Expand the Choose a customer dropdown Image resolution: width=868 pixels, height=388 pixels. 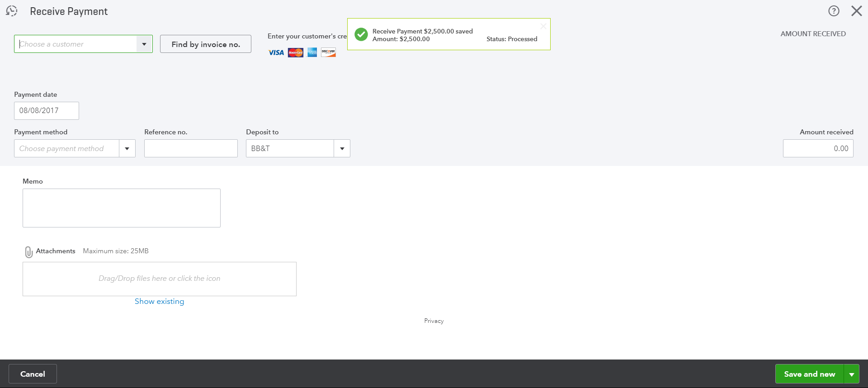click(x=144, y=44)
